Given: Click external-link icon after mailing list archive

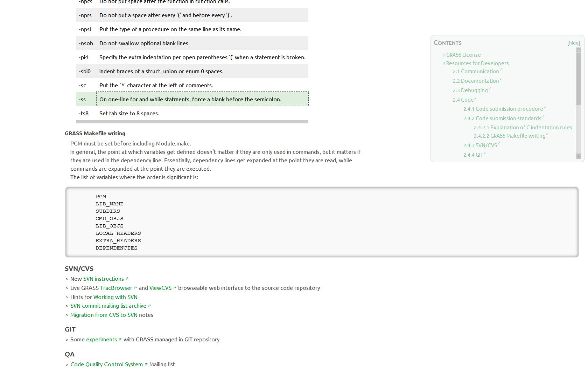Looking at the screenshot, I should [x=149, y=306].
